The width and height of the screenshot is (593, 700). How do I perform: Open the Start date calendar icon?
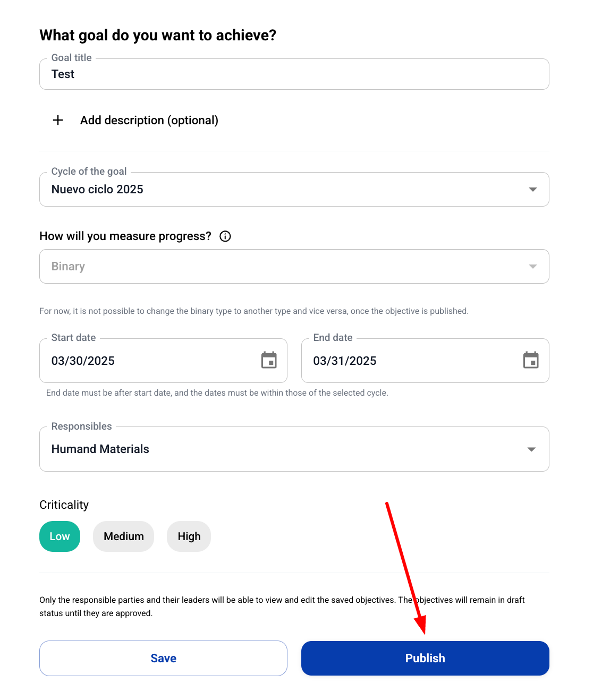269,360
